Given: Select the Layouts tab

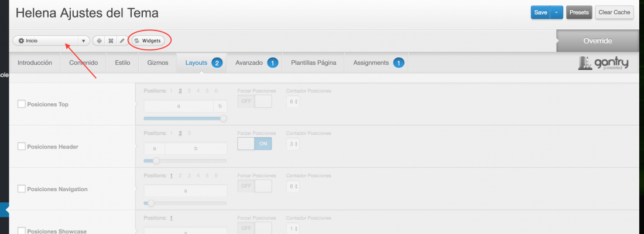Looking at the screenshot, I should (201, 63).
